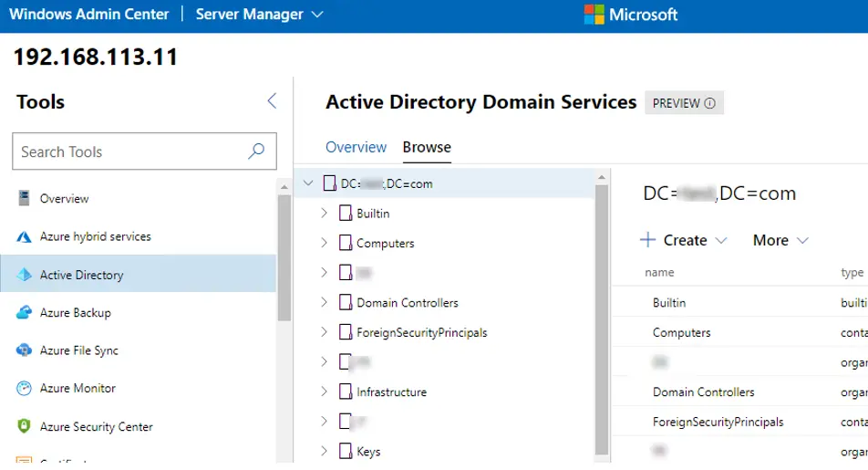Click the plus icon beside Create
The height and width of the screenshot is (470, 868).
click(647, 240)
